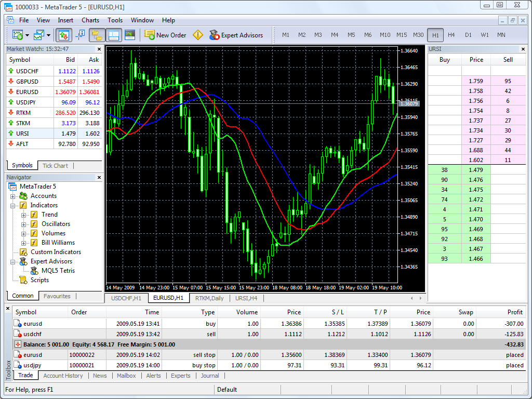The image size is (532, 399).
Task: Collapse the Indicators tree node
Action: [x=11, y=205]
